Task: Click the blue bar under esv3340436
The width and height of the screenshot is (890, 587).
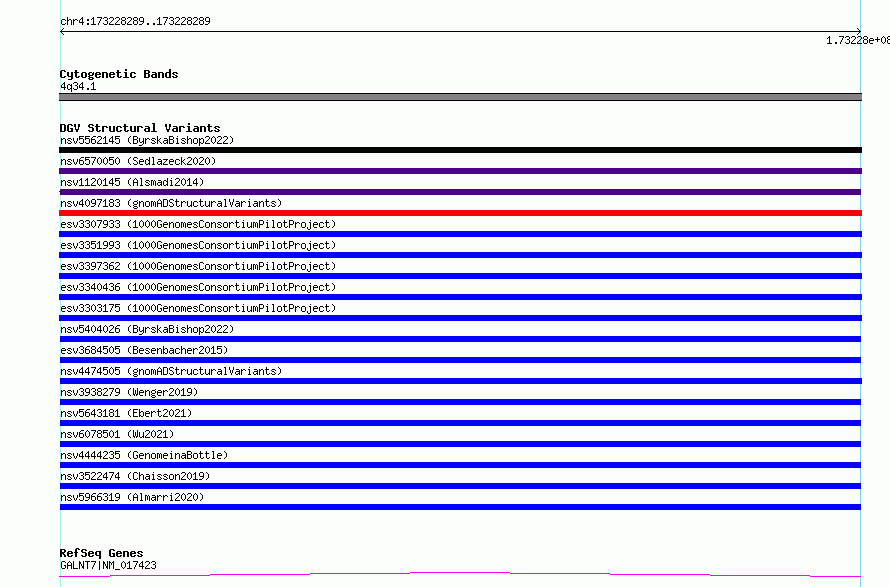Action: pos(460,297)
